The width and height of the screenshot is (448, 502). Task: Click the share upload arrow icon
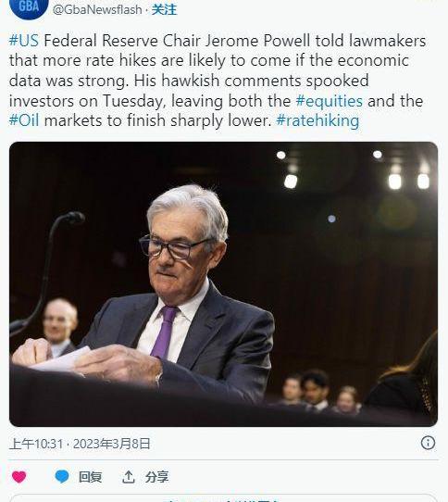coord(129,477)
